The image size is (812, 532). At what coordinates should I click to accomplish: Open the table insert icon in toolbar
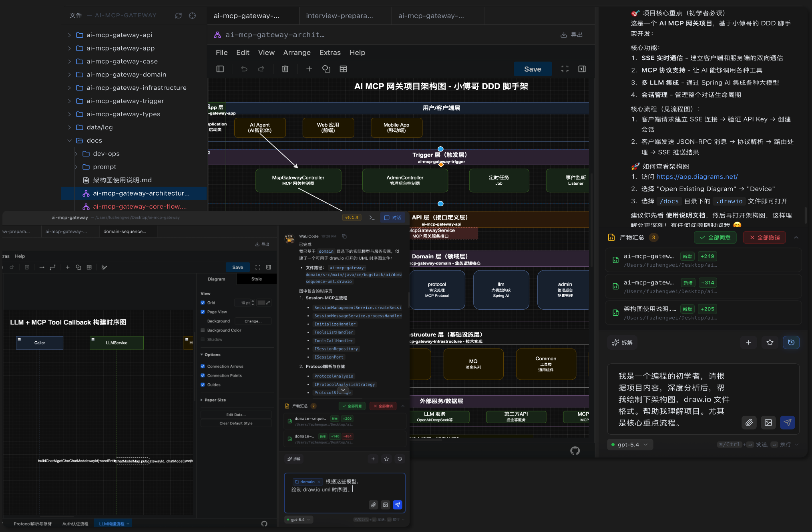point(343,69)
